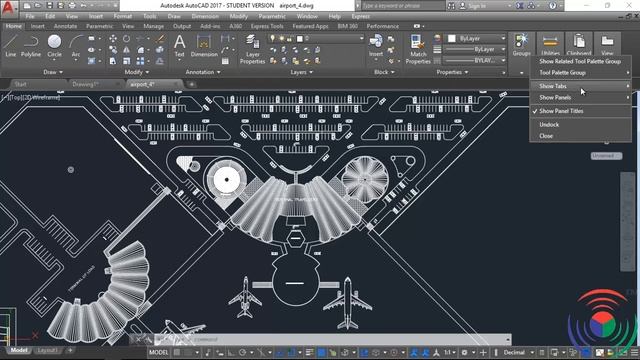
Task: Switch to the Annotate ribbon tab
Action: tap(65, 26)
